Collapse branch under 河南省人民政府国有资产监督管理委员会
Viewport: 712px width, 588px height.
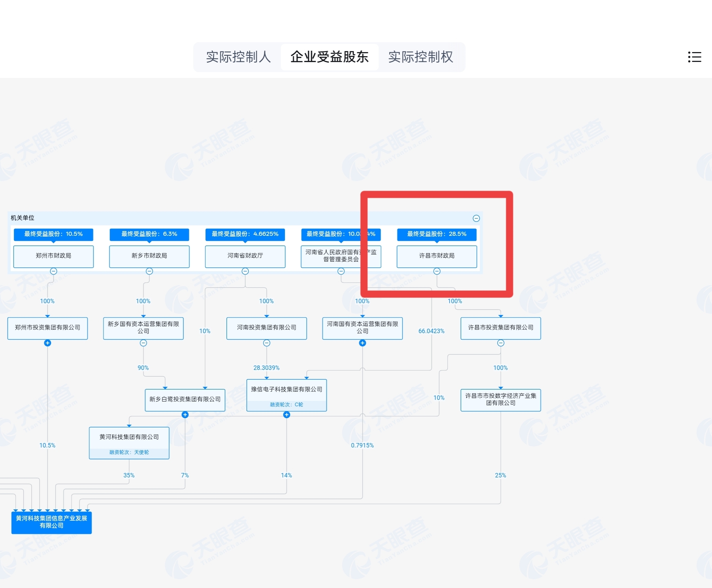coord(341,271)
